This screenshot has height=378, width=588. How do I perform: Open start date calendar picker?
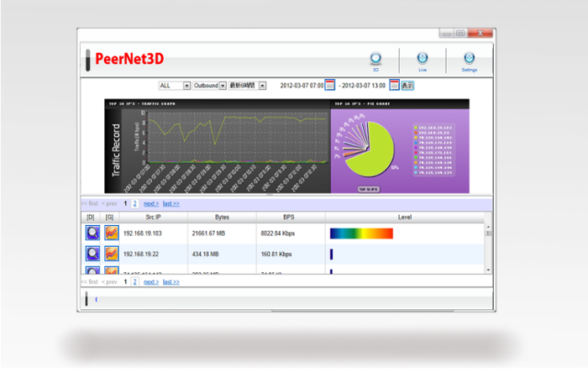[329, 85]
